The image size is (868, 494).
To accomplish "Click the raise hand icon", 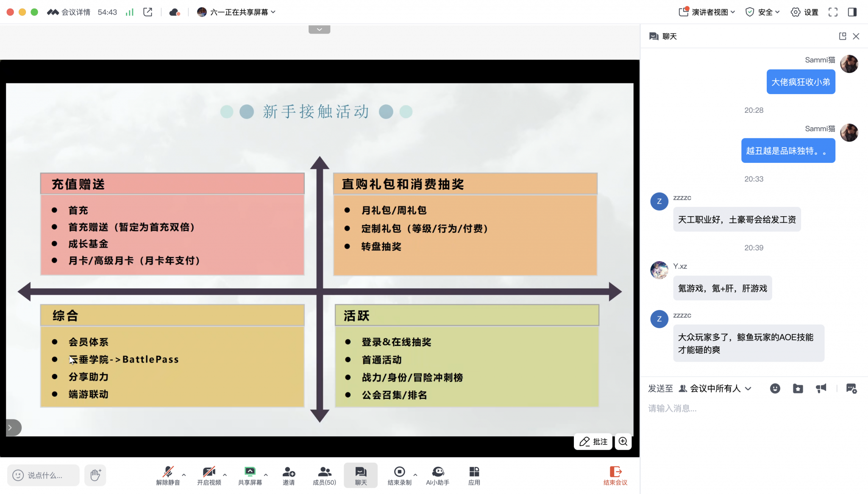I will point(95,475).
